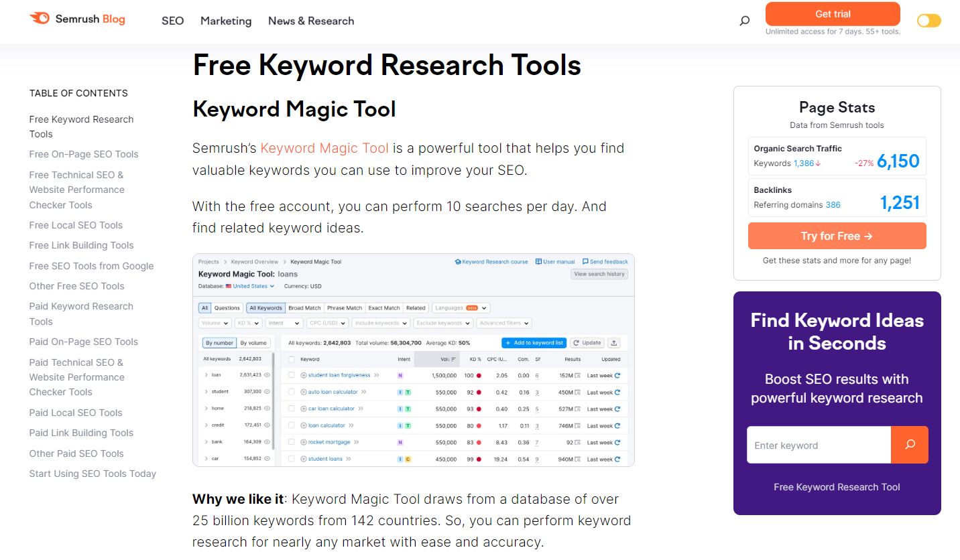Go to Paid Link Building Tools section
The image size is (960, 560).
[x=81, y=433]
